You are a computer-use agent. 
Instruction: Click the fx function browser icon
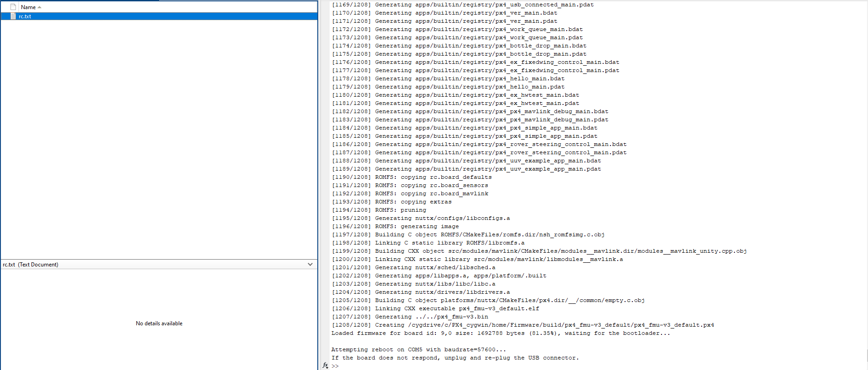325,365
